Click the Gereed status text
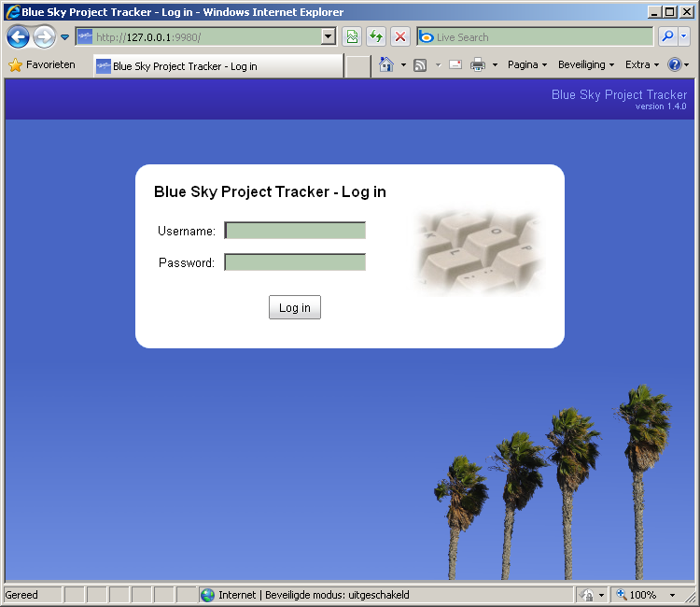 [21, 595]
